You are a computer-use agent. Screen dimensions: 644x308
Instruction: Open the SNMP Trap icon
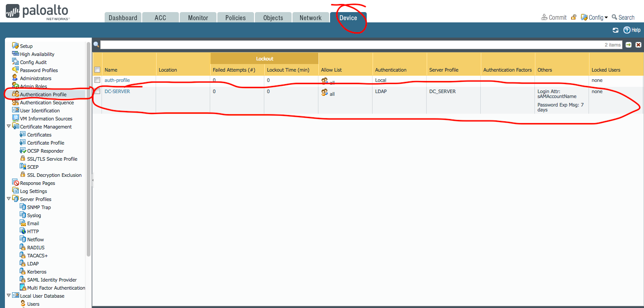point(23,207)
